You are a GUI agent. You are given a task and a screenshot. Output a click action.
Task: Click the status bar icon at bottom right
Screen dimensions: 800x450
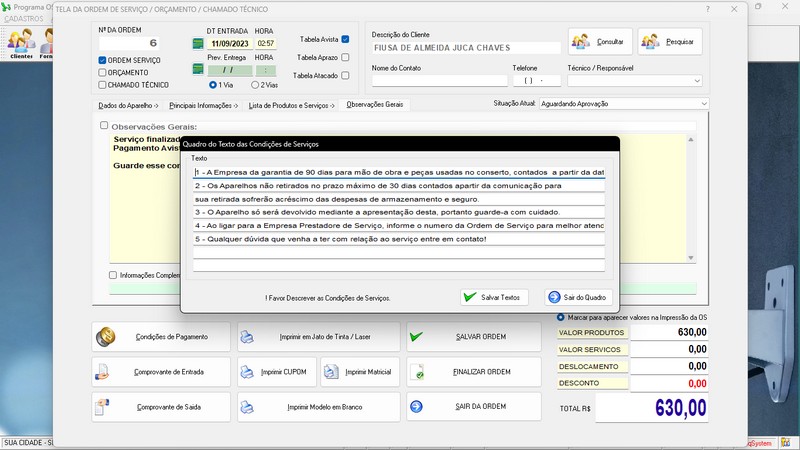(x=785, y=443)
